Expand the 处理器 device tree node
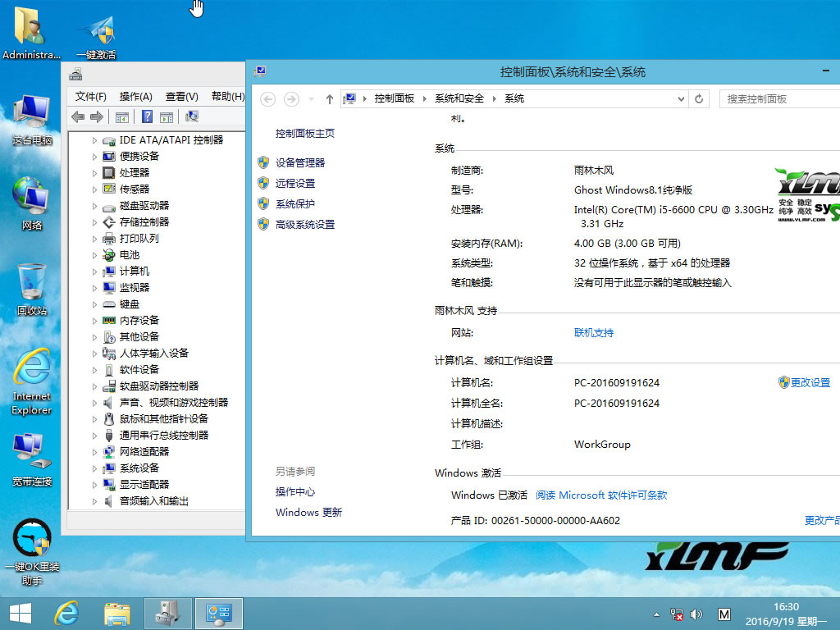 pos(93,172)
